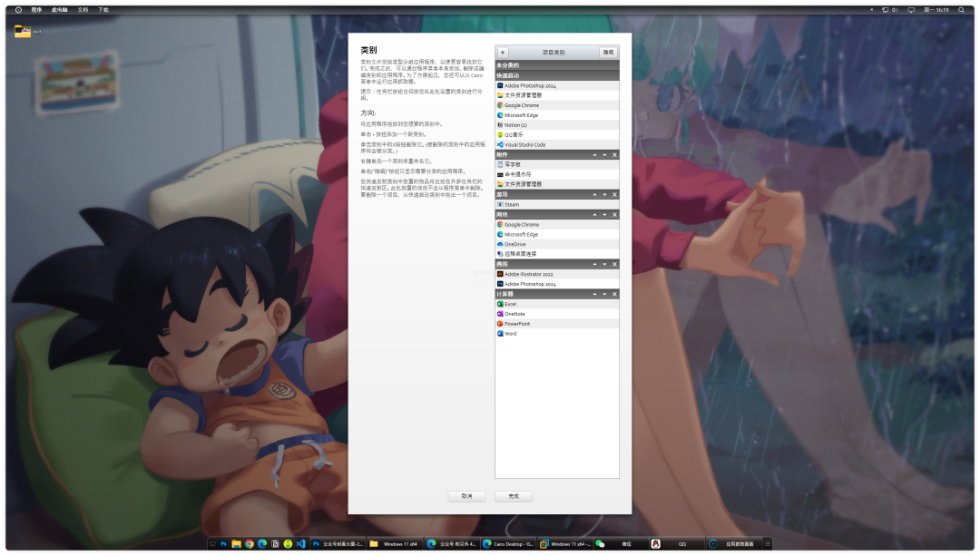Select the Steam entry
This screenshot has height=556, width=980.
(557, 205)
